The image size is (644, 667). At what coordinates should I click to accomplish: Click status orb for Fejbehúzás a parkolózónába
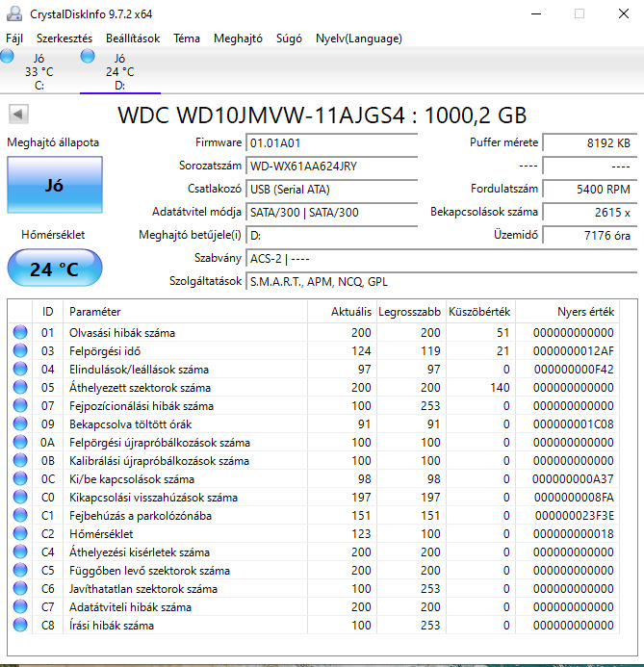click(20, 515)
